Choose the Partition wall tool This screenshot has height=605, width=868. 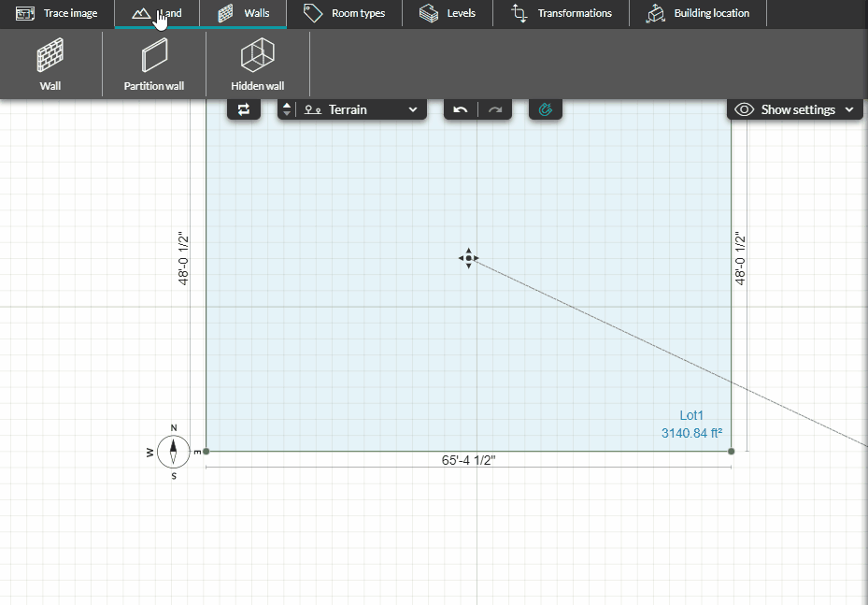coord(154,63)
